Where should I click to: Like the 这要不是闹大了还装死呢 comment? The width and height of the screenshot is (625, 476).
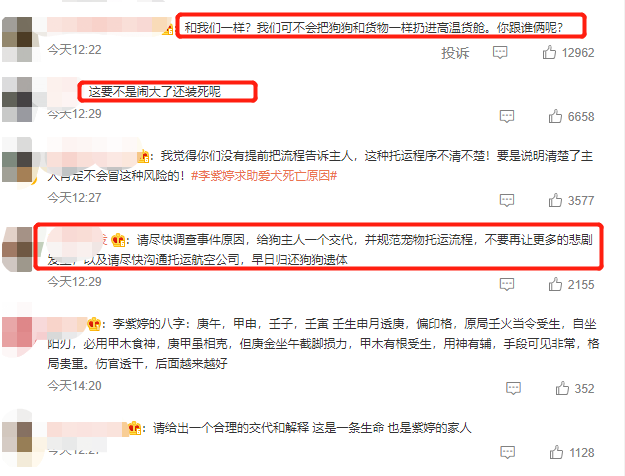pos(555,116)
